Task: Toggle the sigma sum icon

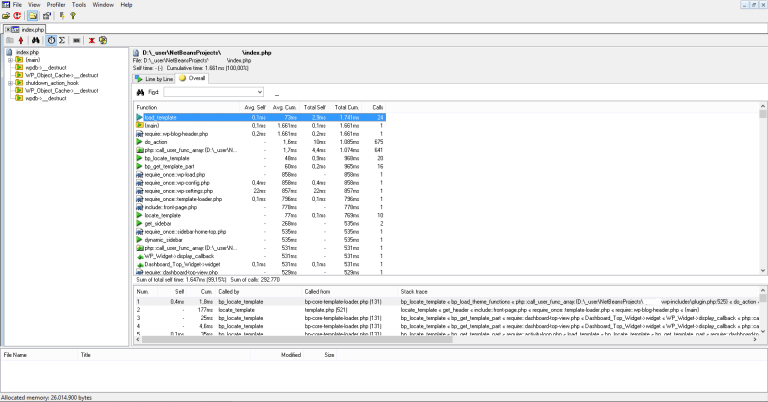Action: coord(64,40)
